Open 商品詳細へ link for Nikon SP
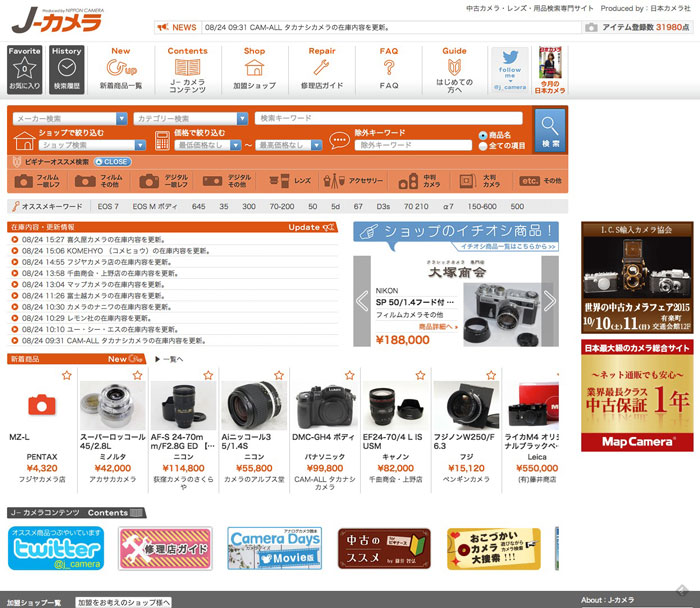Viewport: 700px width, 608px height. click(x=438, y=327)
